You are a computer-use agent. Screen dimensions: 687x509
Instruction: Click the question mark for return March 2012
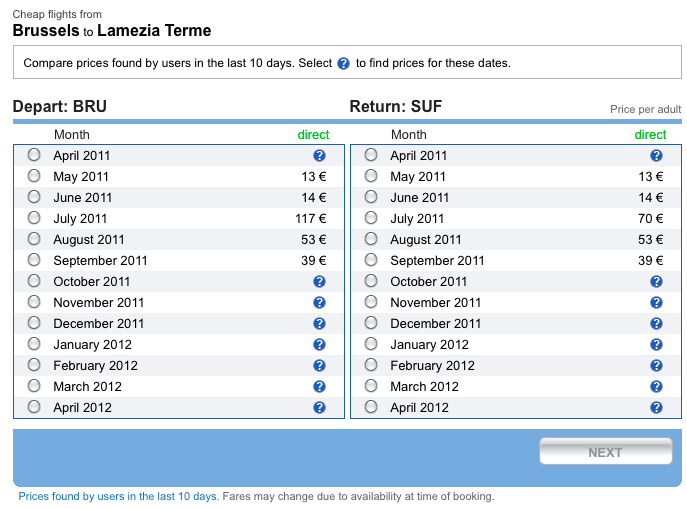[656, 387]
